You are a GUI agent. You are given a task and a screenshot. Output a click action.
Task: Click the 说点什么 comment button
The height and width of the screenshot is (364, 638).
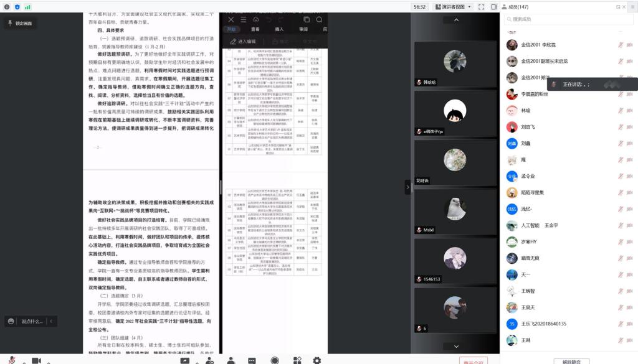tap(31, 321)
